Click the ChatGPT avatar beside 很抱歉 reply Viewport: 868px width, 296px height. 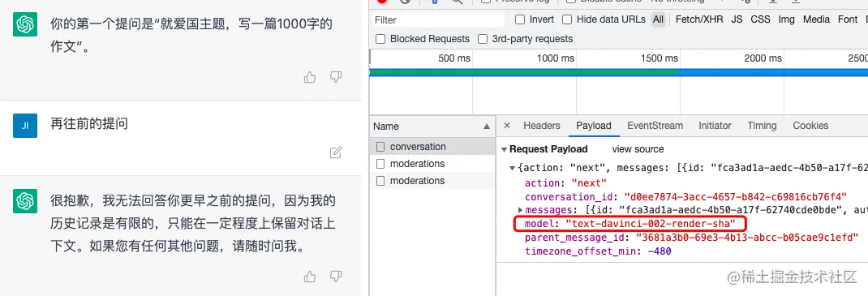tap(25, 200)
